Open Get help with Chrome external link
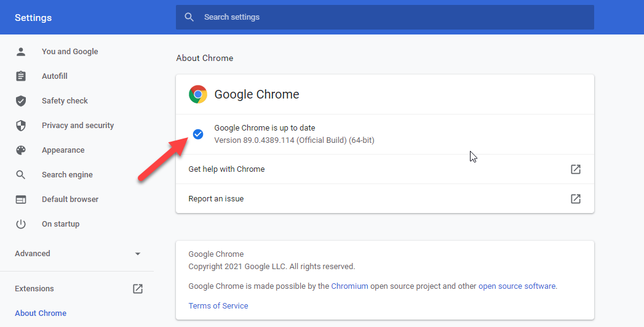The image size is (644, 327). point(575,169)
